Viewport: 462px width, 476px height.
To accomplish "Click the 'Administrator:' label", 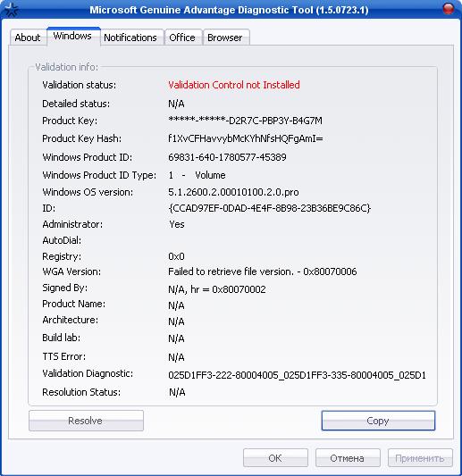I will click(x=72, y=224).
